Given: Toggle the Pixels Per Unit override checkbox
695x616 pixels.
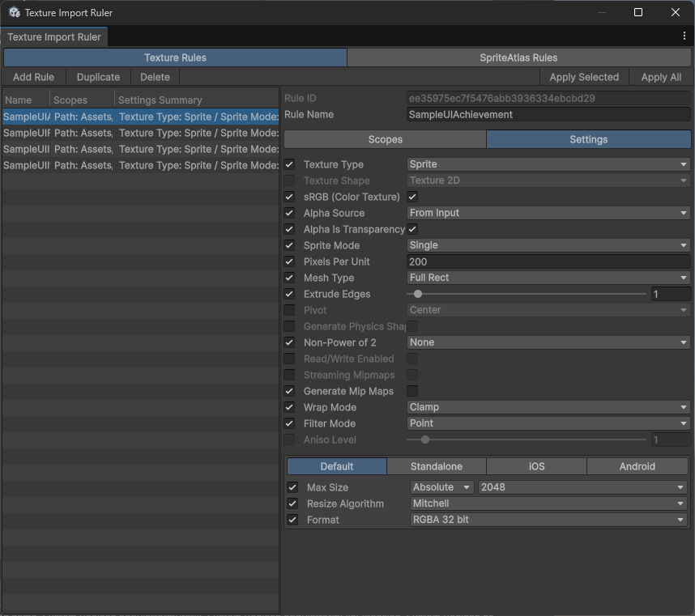Looking at the screenshot, I should pos(289,261).
